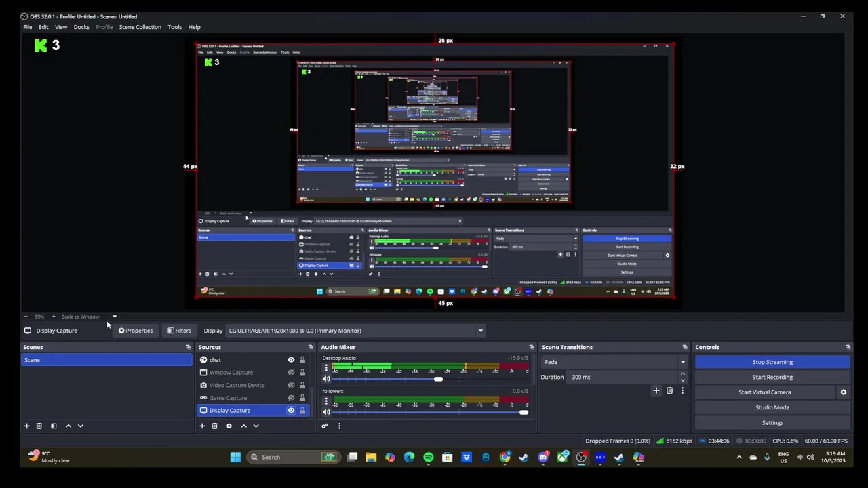Hide the chat source eye icon

291,360
